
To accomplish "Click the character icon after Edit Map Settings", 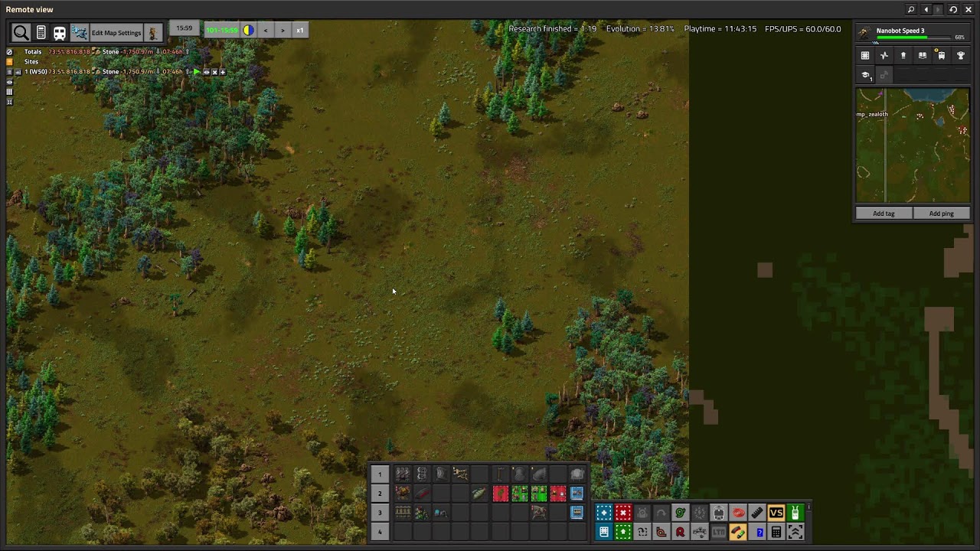I will click(153, 33).
